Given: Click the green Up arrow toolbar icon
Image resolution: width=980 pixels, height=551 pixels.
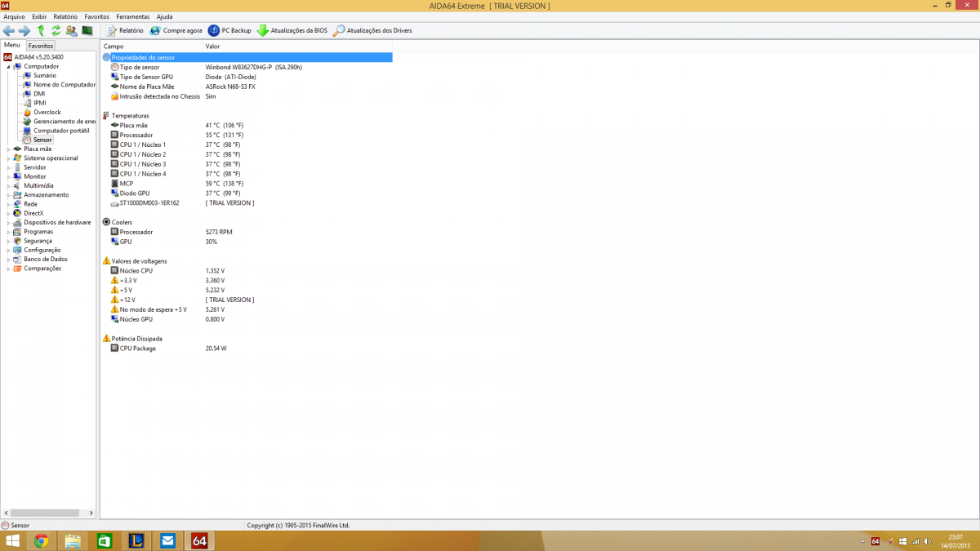Looking at the screenshot, I should [x=41, y=30].
